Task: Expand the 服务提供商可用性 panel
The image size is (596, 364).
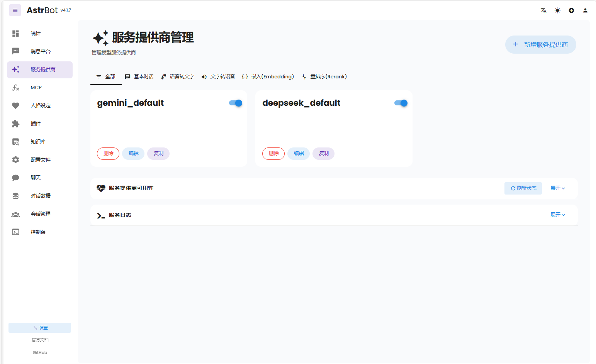Action: (x=558, y=188)
